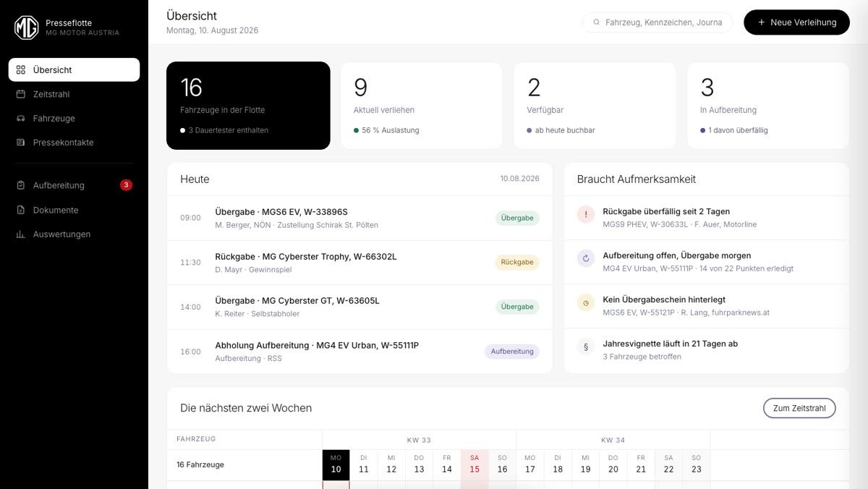Open Aufbereitung offen, Übergabe morgen alert
Viewport: 868px width, 489px height.
pyautogui.click(x=707, y=262)
